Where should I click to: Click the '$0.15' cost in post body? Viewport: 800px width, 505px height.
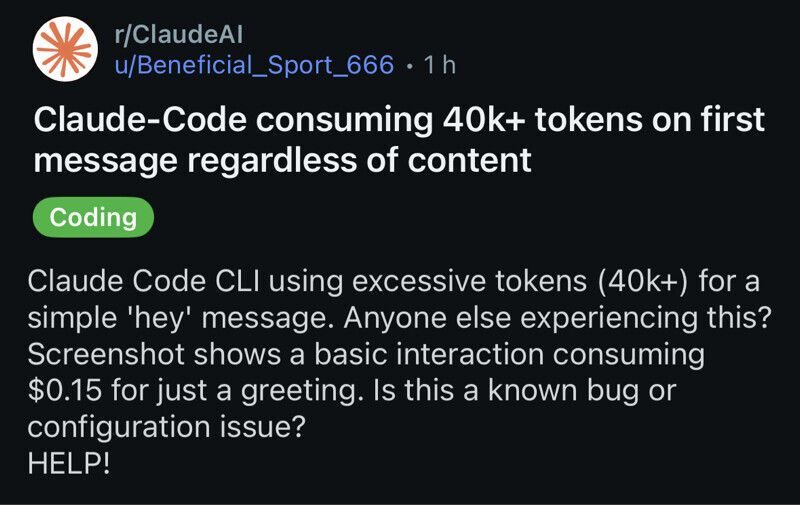coord(67,390)
